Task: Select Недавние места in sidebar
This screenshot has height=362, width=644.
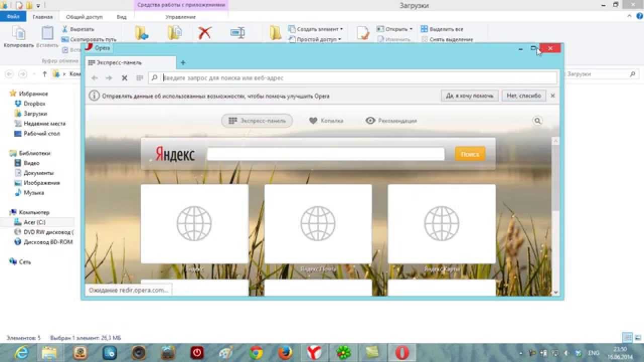Action: [x=40, y=123]
